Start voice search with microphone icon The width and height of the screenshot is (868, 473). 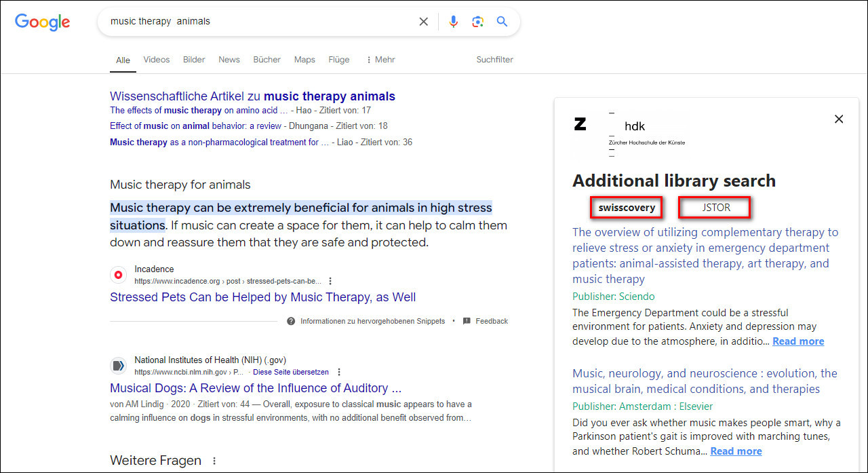tap(454, 22)
